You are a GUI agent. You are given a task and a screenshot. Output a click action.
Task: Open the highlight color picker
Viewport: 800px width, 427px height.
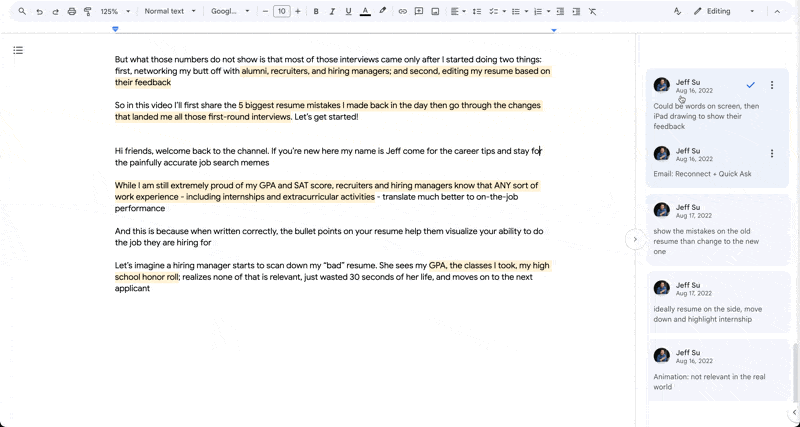coord(383,11)
